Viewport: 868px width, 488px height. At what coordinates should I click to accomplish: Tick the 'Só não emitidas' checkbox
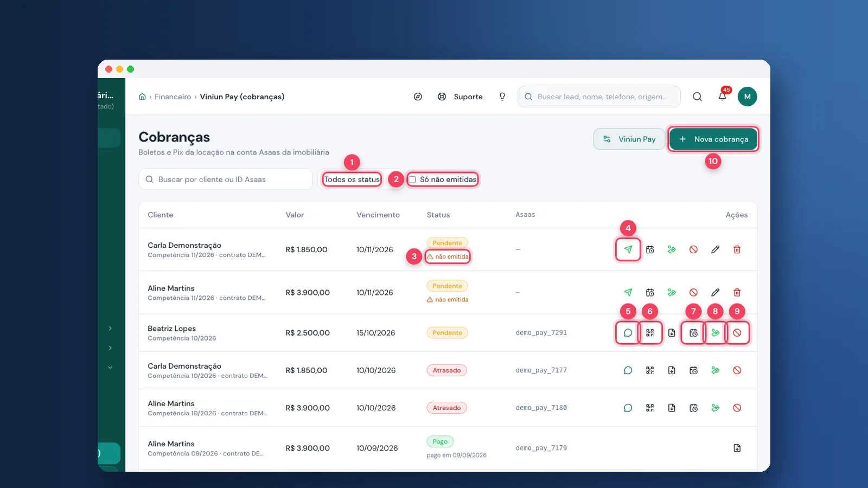[412, 179]
